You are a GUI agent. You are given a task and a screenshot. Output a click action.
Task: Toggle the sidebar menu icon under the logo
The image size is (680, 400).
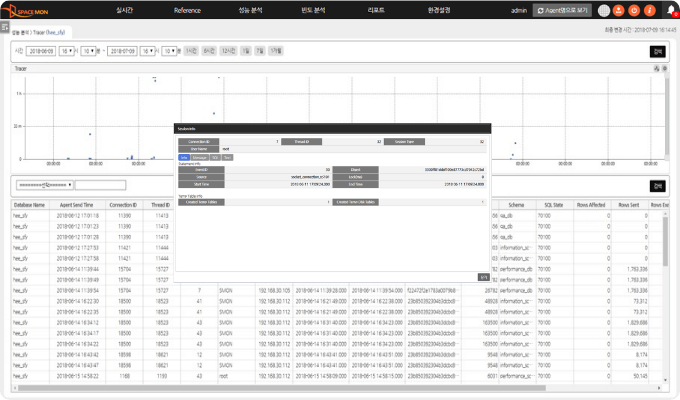click(x=5, y=27)
